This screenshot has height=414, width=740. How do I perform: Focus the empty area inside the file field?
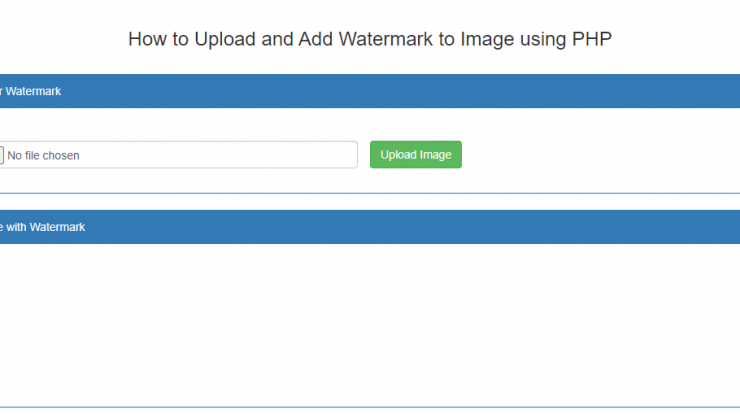pyautogui.click(x=217, y=155)
